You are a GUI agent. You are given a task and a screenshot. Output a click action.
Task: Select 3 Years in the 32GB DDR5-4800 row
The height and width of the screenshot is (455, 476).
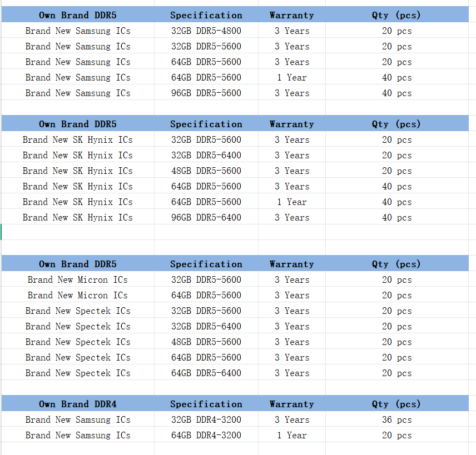coord(292,31)
